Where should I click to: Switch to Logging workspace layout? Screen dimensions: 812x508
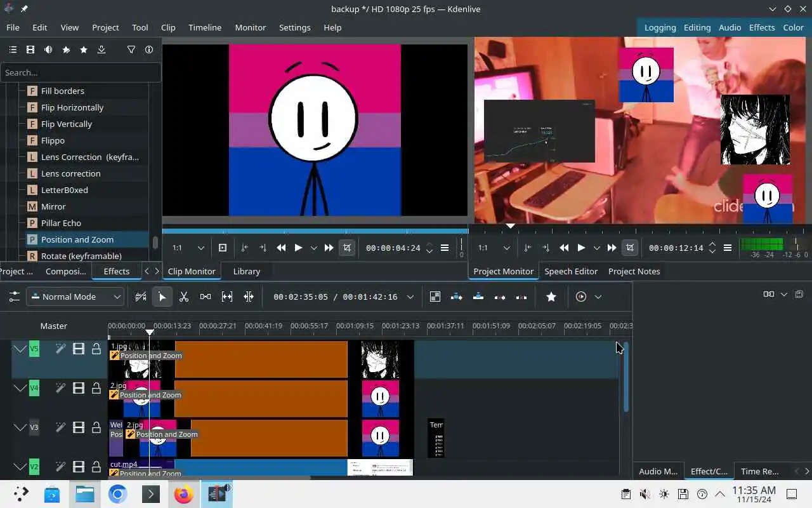(x=660, y=27)
